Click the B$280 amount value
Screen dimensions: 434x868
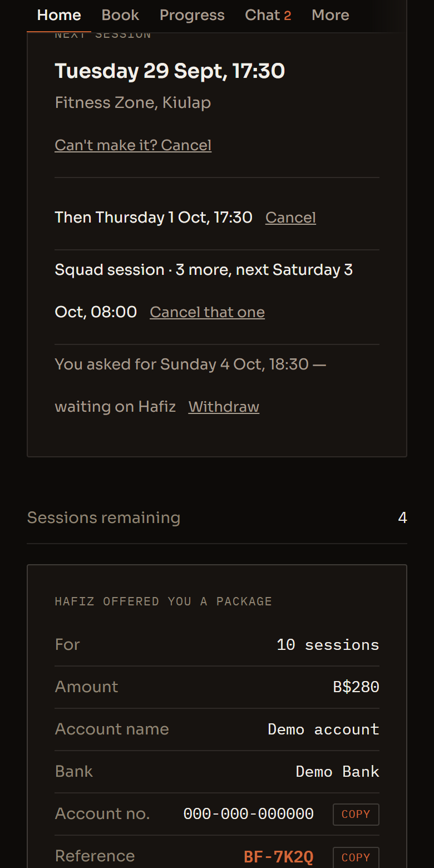[356, 687]
